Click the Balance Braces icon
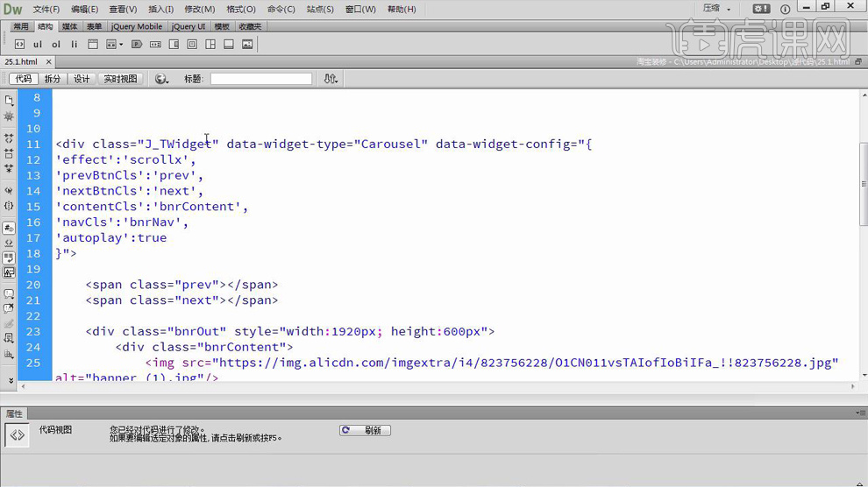This screenshot has width=868, height=487. 9,206
